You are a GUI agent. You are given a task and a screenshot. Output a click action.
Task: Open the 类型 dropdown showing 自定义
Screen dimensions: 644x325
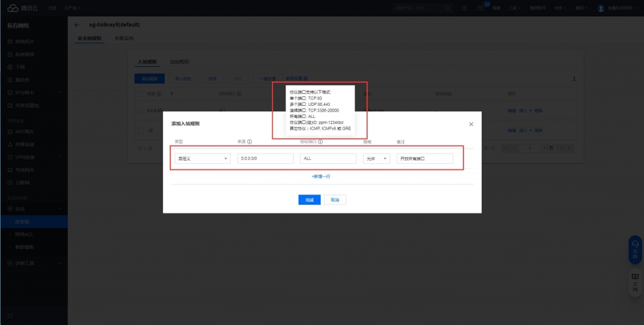pos(203,159)
